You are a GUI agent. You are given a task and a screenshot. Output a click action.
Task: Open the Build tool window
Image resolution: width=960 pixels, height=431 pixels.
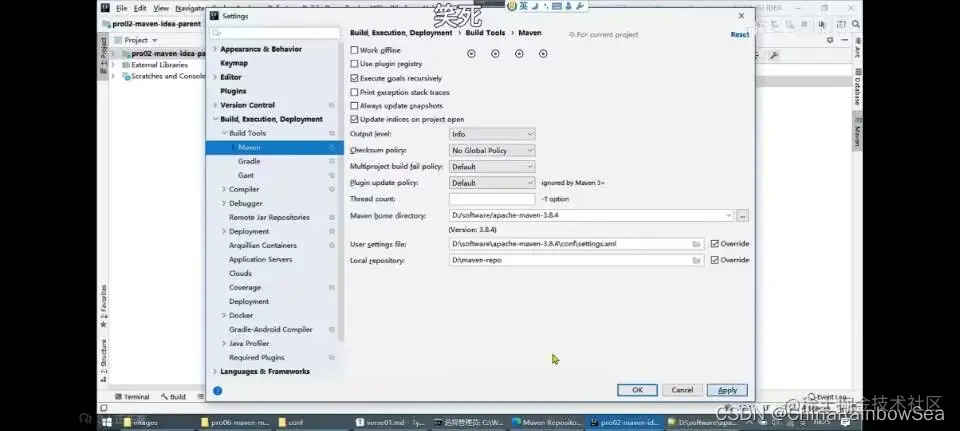pos(173,397)
